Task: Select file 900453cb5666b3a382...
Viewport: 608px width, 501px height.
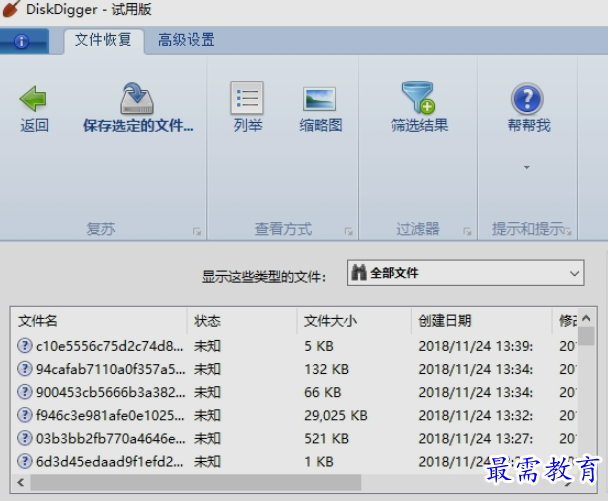Action: (x=110, y=392)
